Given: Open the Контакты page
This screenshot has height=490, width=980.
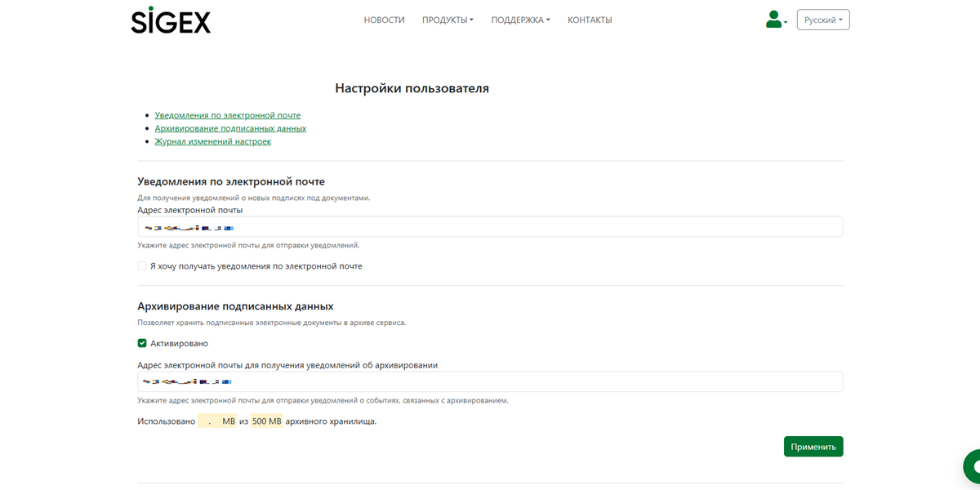Looking at the screenshot, I should point(590,20).
